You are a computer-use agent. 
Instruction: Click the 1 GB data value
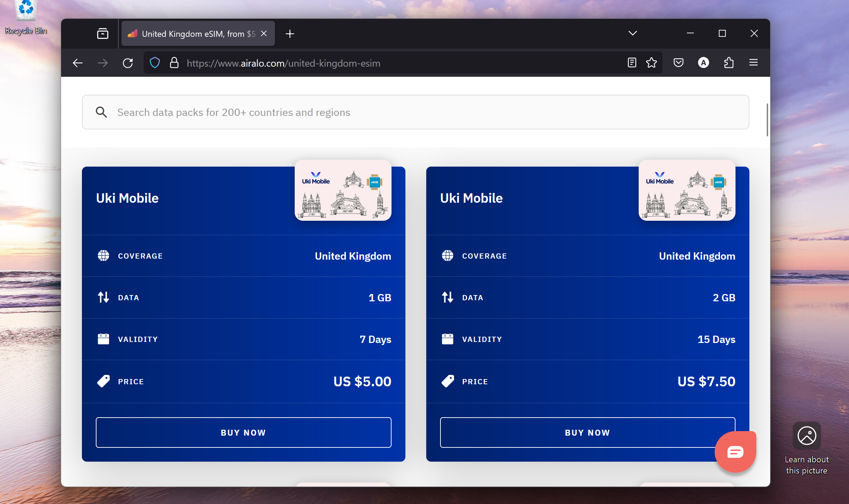pyautogui.click(x=380, y=297)
